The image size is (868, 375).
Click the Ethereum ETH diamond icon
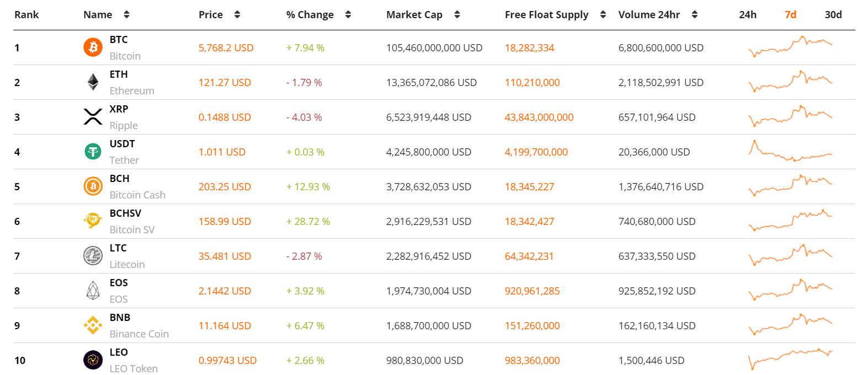coord(93,82)
